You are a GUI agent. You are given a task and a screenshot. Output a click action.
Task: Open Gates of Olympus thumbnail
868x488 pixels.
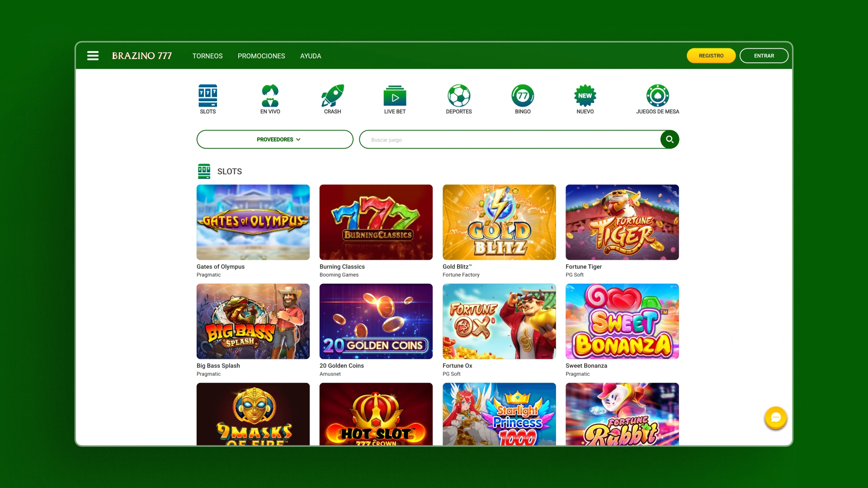(x=253, y=222)
